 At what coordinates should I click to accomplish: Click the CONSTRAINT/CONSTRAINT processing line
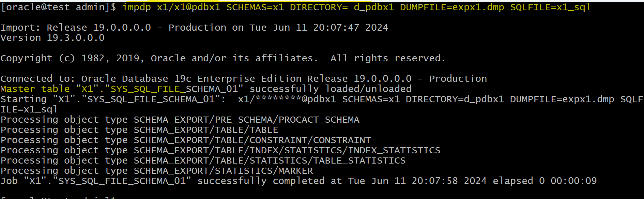tap(186, 140)
